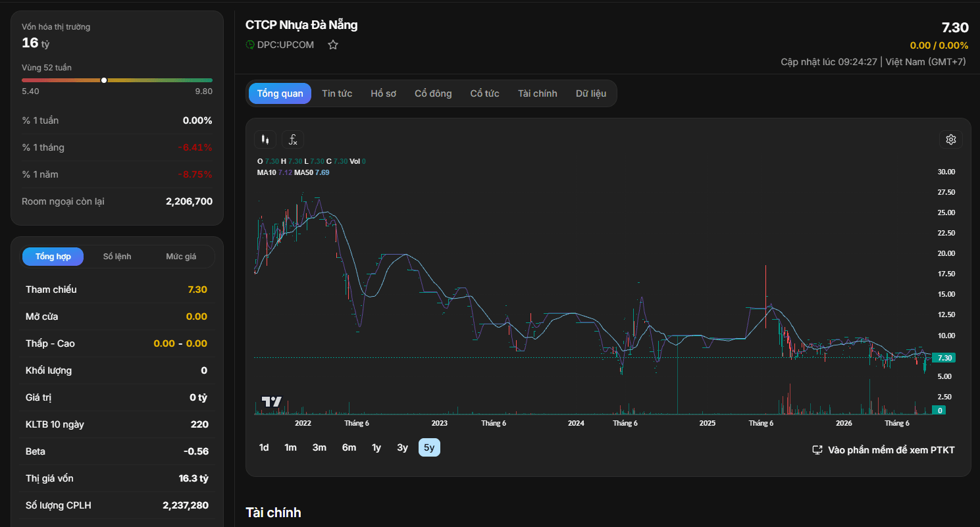Add DPC to favorites with the star icon
Image resolution: width=980 pixels, height=527 pixels.
click(333, 45)
